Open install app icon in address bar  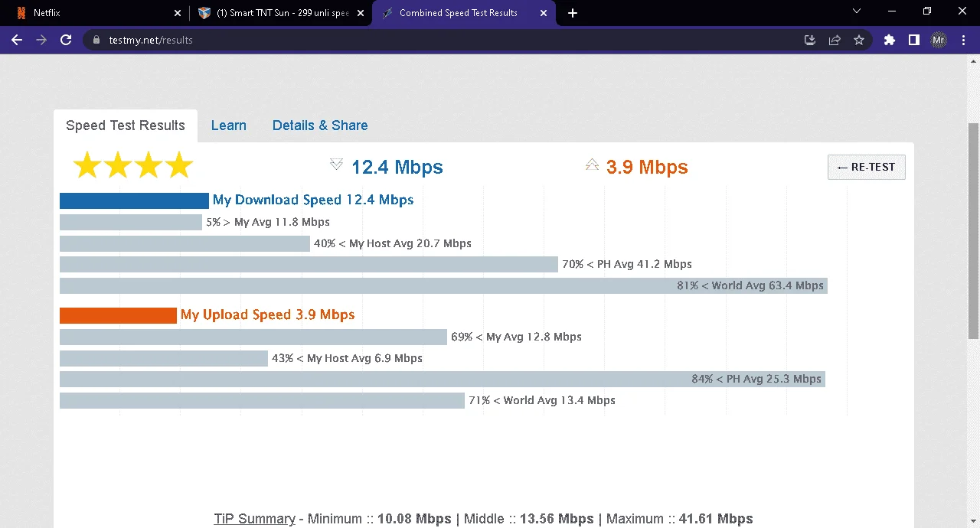810,40
